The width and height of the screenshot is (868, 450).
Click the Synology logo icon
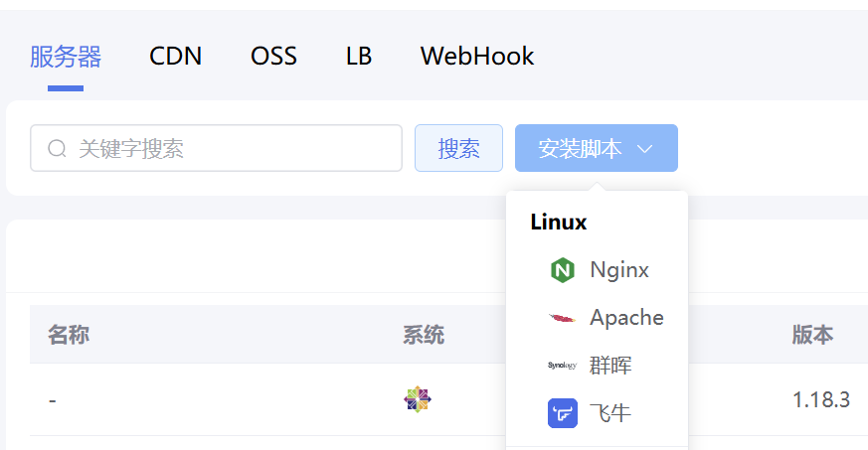(x=563, y=366)
